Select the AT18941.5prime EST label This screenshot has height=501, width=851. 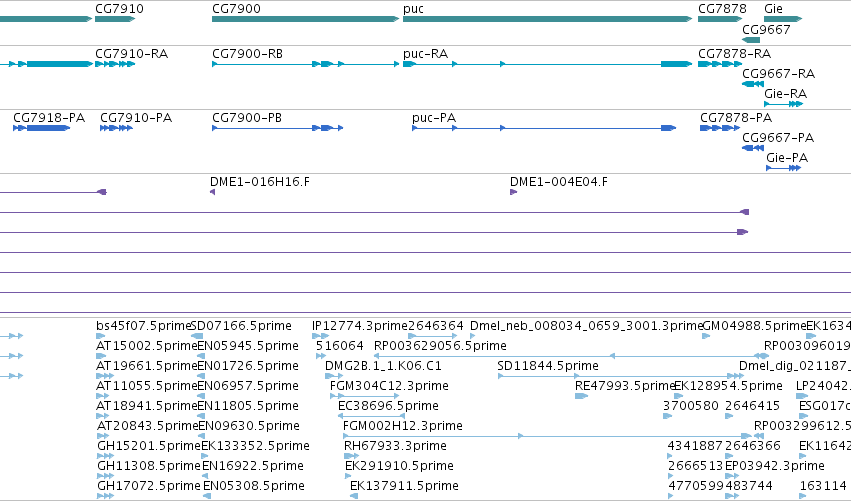[147, 406]
